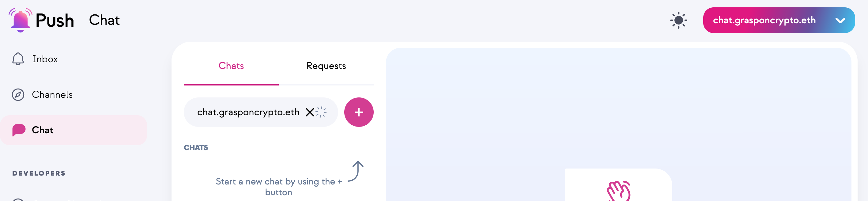Expand the chevron arrow in wallet button
Viewport: 868px width, 201px height.
[840, 21]
